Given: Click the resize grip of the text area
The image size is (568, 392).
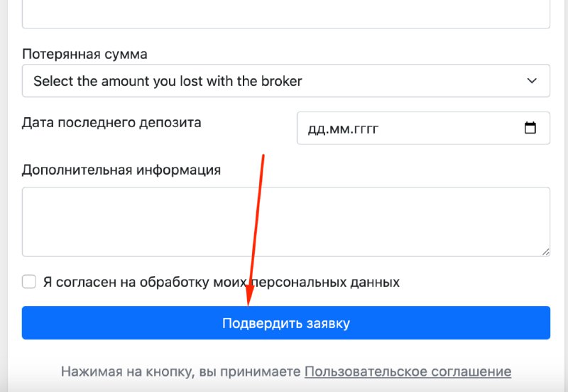Looking at the screenshot, I should 545,252.
